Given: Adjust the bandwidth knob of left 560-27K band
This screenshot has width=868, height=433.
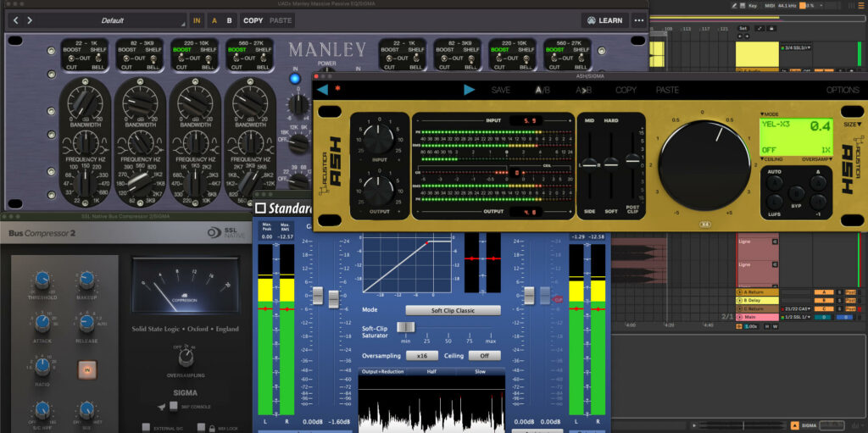Looking at the screenshot, I should pos(249,143).
